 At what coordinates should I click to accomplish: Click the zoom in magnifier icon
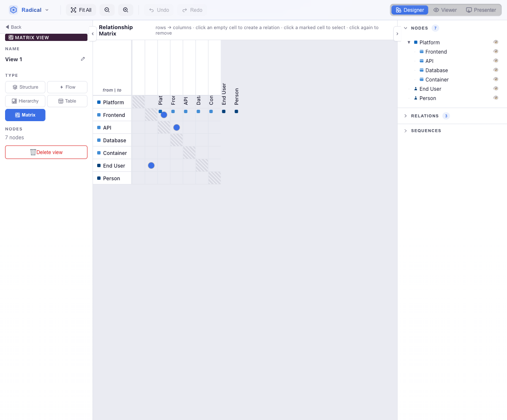click(125, 10)
